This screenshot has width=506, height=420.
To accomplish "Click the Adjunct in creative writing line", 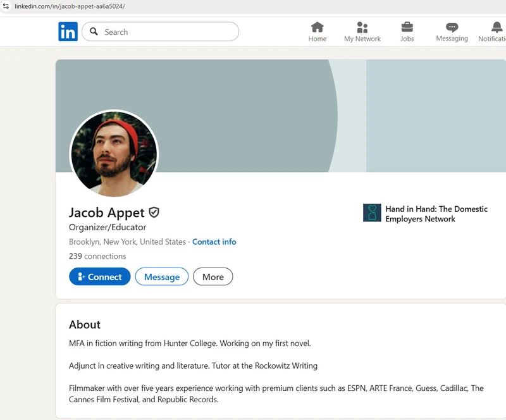I will tap(193, 366).
